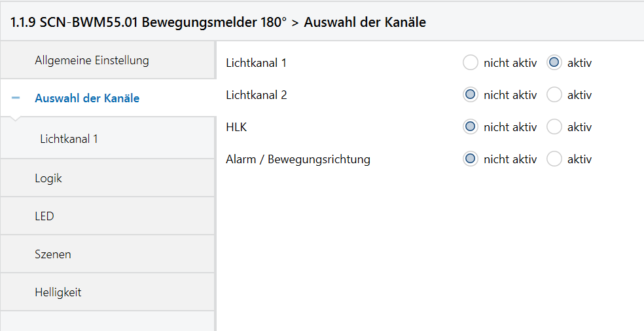Click the Lichtkanal 1 parameter label

[257, 64]
